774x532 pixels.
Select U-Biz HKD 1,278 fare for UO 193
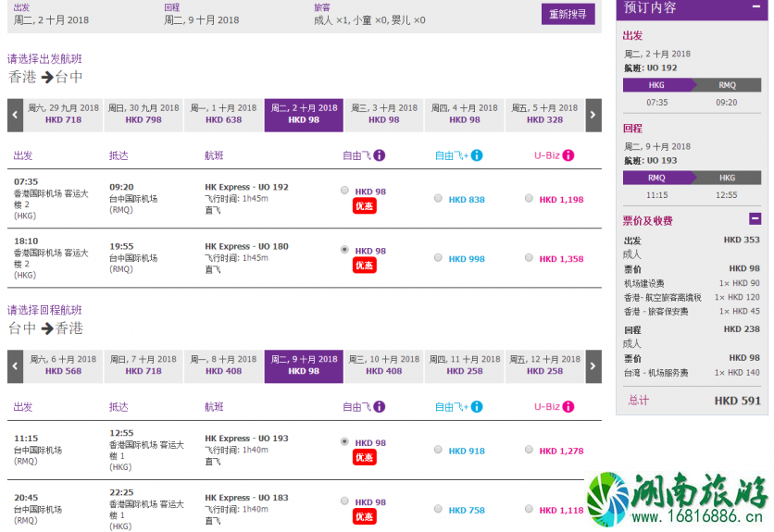529,450
